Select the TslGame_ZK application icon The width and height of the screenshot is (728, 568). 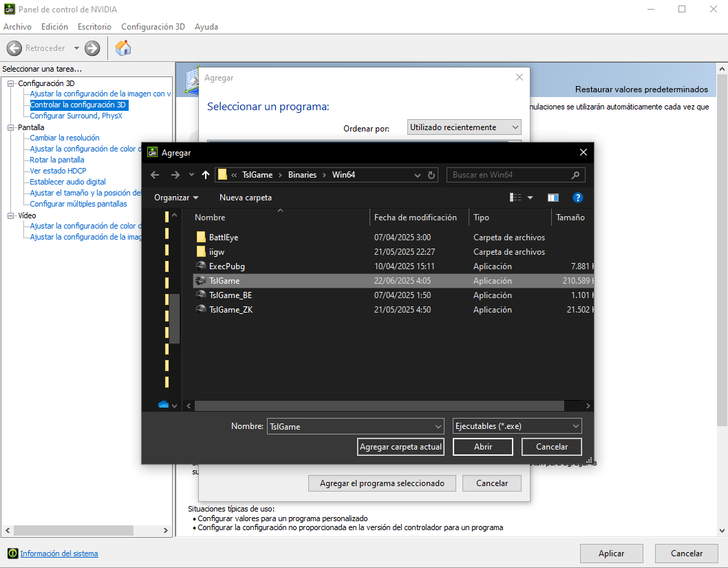coord(200,309)
